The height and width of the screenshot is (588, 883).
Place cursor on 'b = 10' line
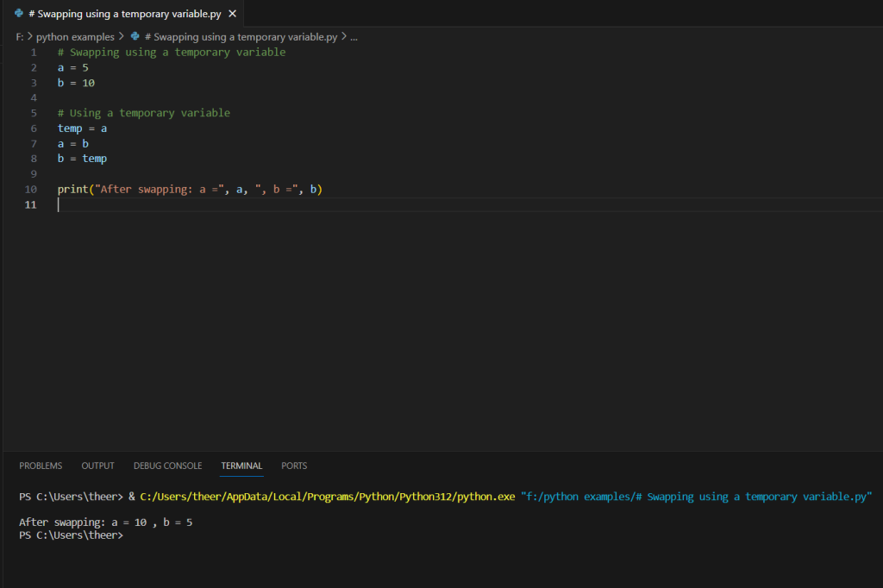[76, 83]
